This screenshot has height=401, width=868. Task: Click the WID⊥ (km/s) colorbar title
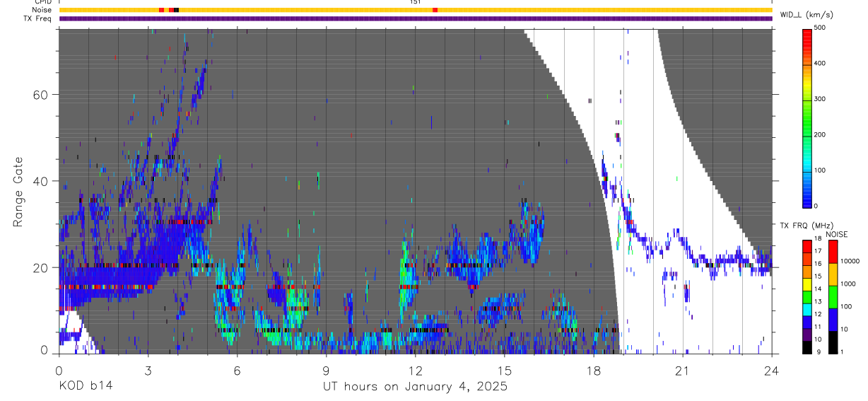[x=805, y=14]
